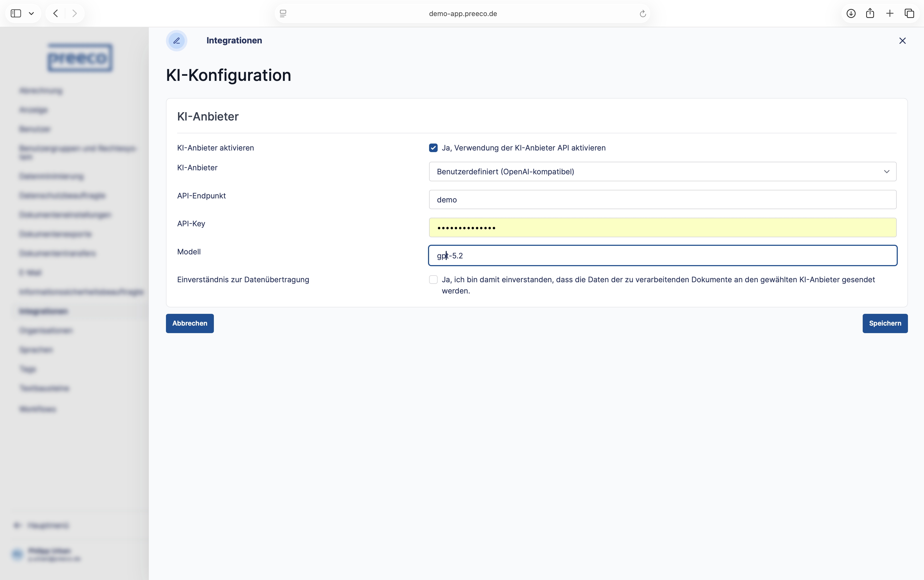Image resolution: width=924 pixels, height=580 pixels.
Task: Open the page reader icon in the address bar
Action: point(283,13)
